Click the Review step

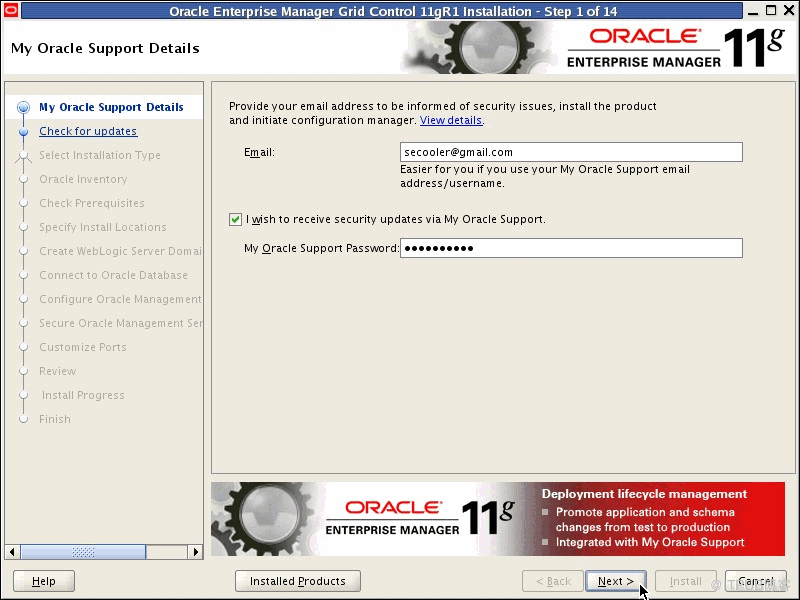coord(58,371)
